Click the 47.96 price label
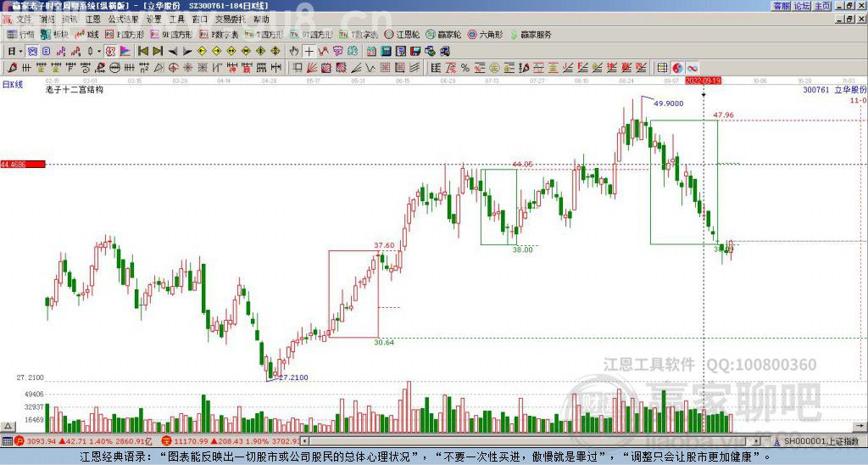 pos(723,115)
